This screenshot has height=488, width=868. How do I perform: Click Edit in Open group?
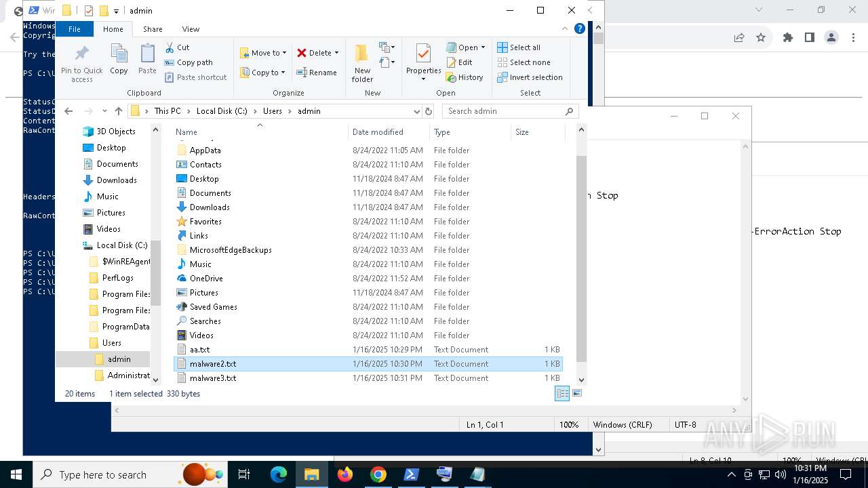click(459, 62)
